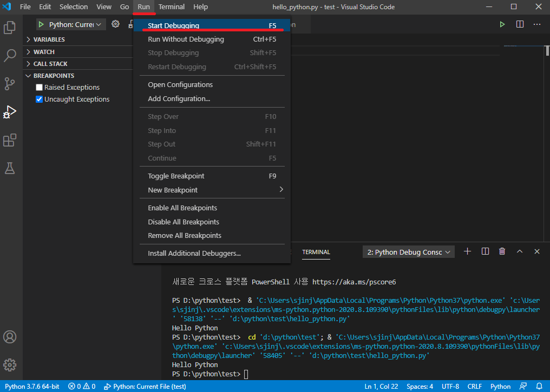
Task: Open launch.json with the gear icon
Action: tap(115, 24)
